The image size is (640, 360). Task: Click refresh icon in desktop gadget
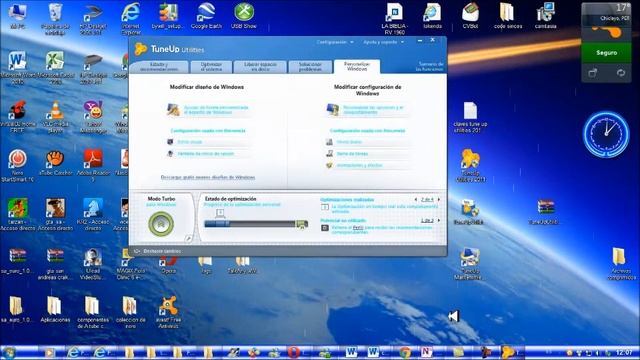(621, 73)
